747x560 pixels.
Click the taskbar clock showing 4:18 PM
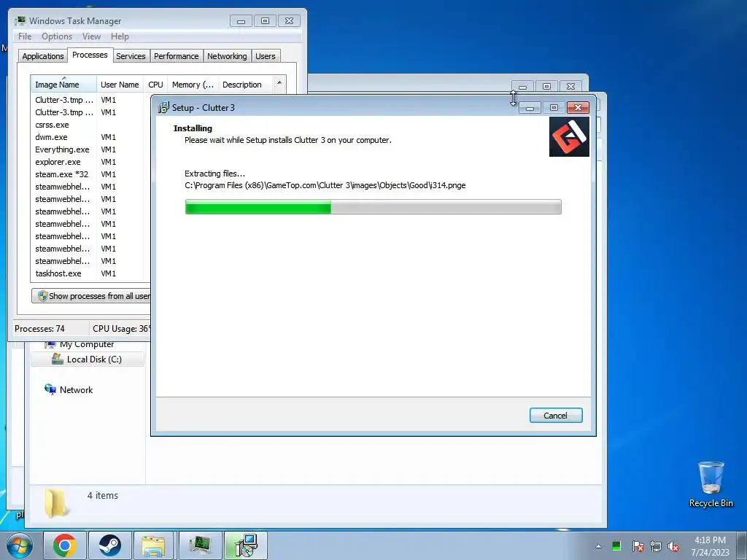[x=710, y=546]
